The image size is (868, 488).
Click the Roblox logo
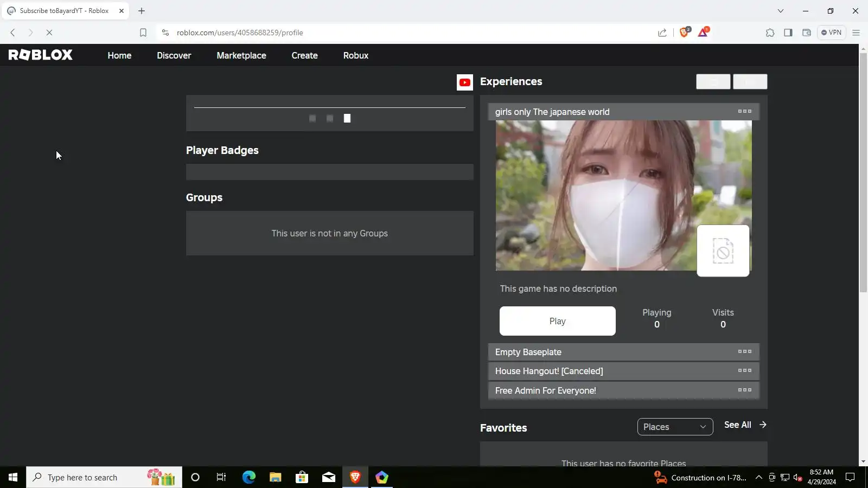[40, 55]
